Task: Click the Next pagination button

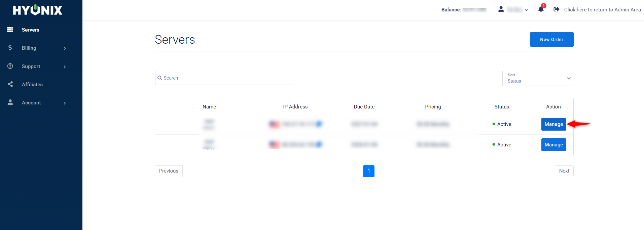Action: [x=564, y=171]
